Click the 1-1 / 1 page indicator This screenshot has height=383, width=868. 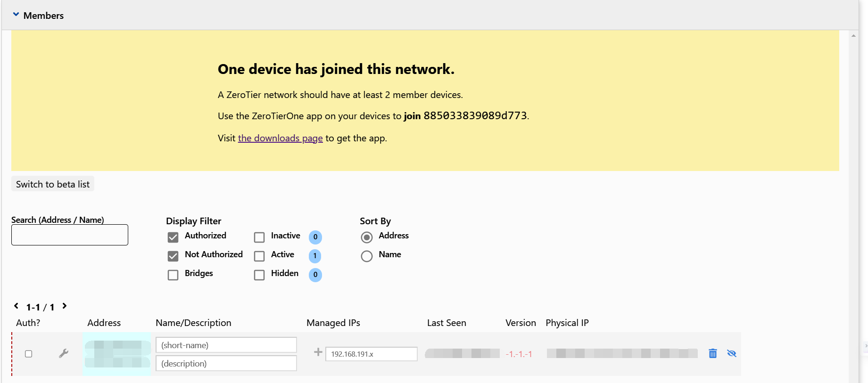pyautogui.click(x=40, y=307)
